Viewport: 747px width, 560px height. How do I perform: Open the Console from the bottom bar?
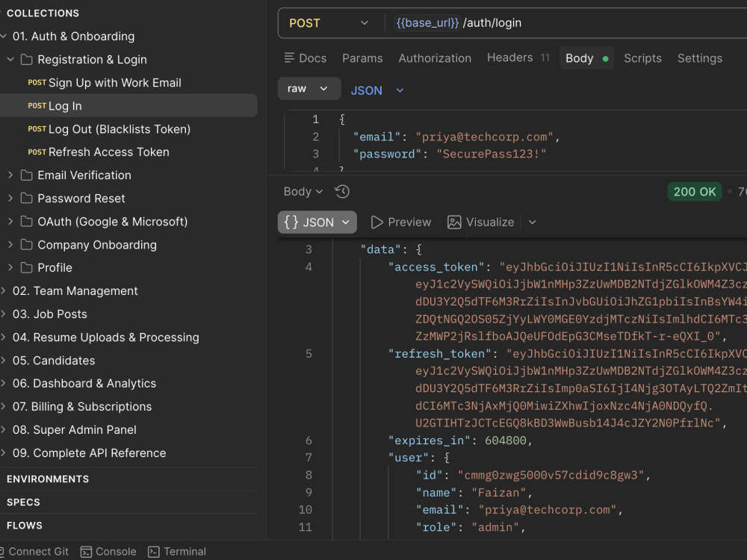tap(108, 552)
